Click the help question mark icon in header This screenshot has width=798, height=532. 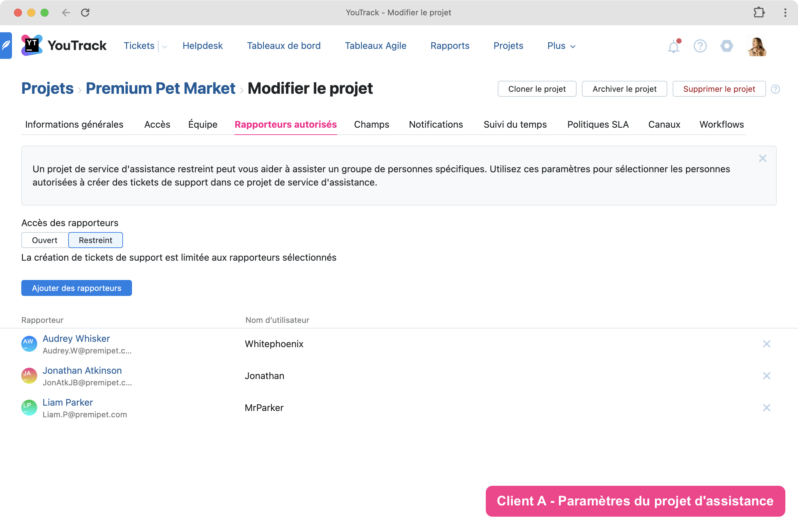[700, 46]
